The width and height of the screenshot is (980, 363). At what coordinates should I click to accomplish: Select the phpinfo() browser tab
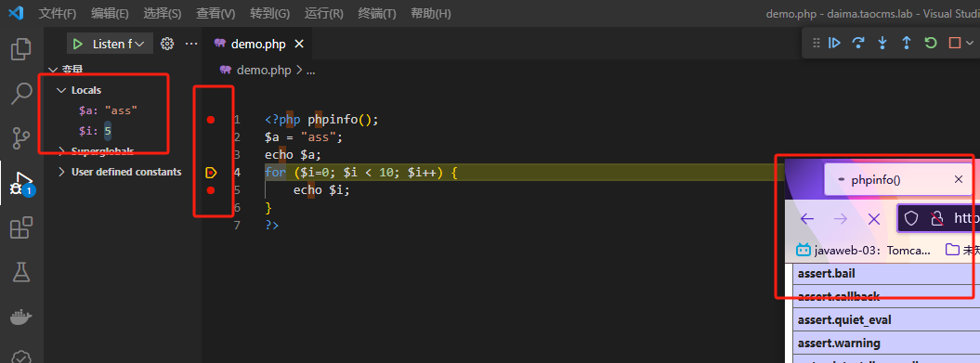pyautogui.click(x=899, y=179)
